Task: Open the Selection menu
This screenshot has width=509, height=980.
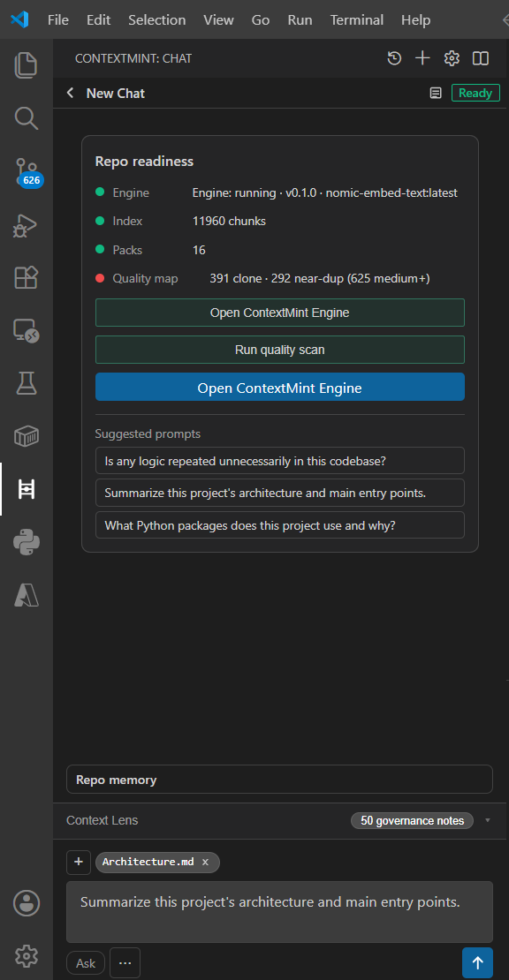Action: (157, 20)
